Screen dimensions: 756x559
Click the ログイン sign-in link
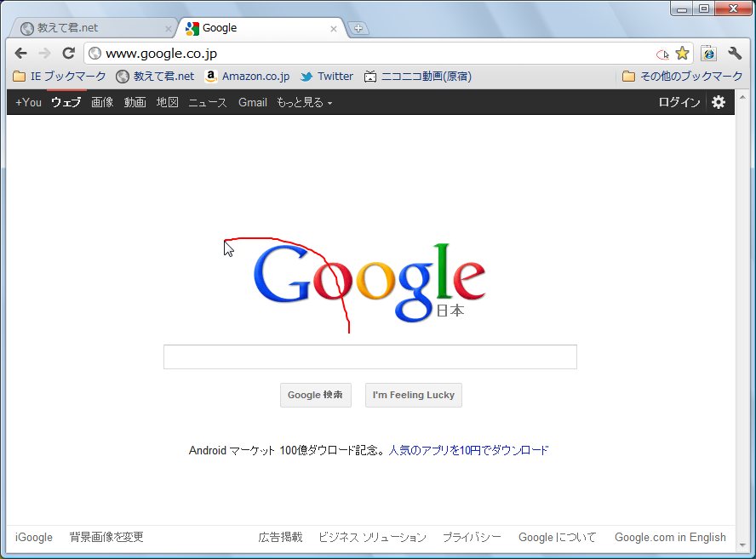(679, 102)
